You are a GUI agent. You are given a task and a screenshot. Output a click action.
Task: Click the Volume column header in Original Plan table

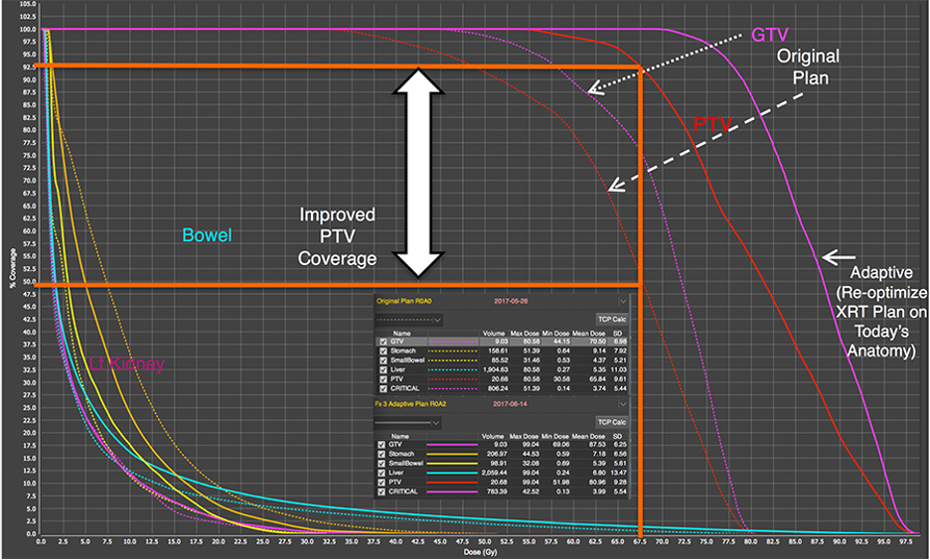tap(494, 334)
